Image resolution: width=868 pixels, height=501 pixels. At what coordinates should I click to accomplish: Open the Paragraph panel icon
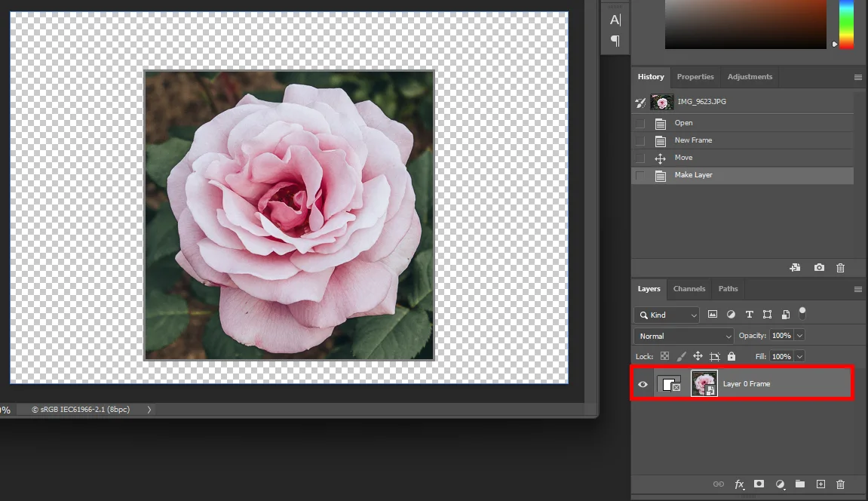click(615, 41)
